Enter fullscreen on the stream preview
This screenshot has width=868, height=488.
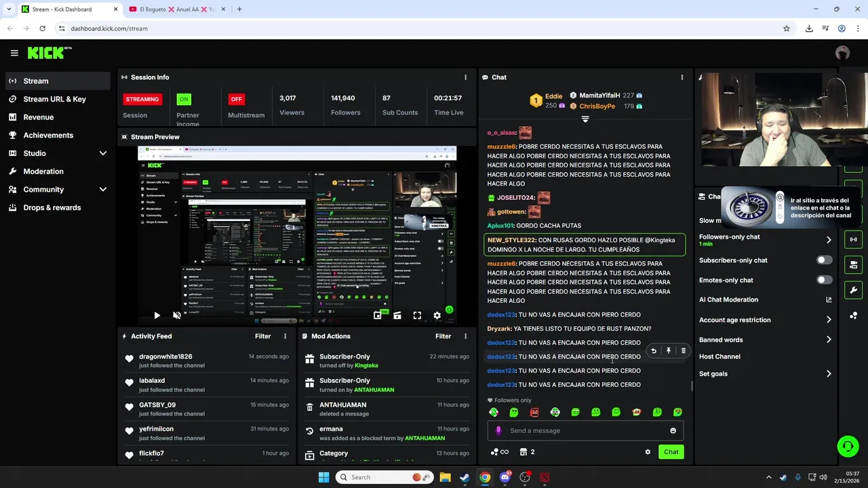coord(417,315)
